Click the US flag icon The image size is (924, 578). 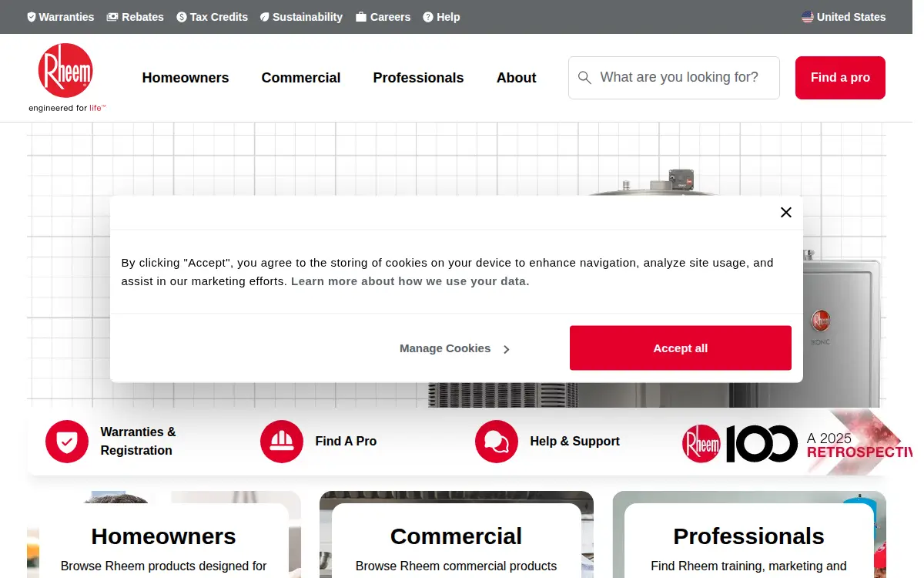[x=807, y=17]
